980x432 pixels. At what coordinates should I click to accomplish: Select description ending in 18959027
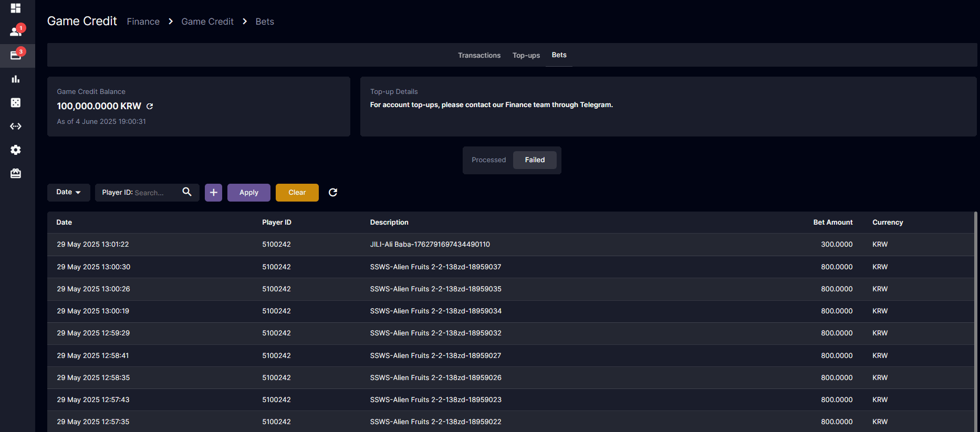pyautogui.click(x=436, y=356)
